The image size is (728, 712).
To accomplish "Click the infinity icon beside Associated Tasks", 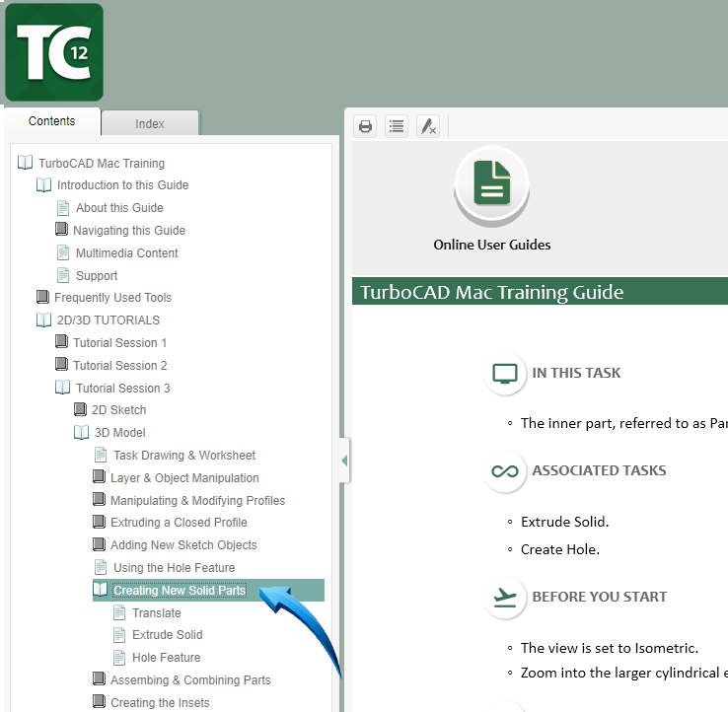I will pos(505,471).
